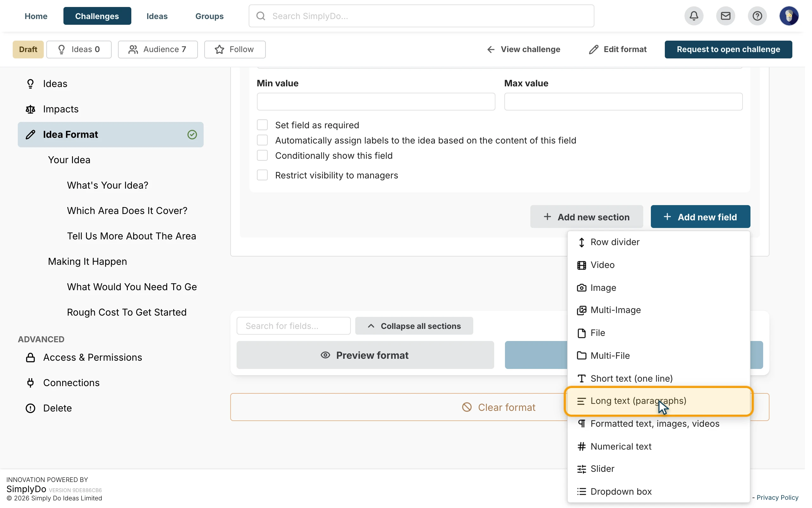Screen dimensions: 812x508
Task: Pick the Numerical text field type
Action: pos(658,446)
